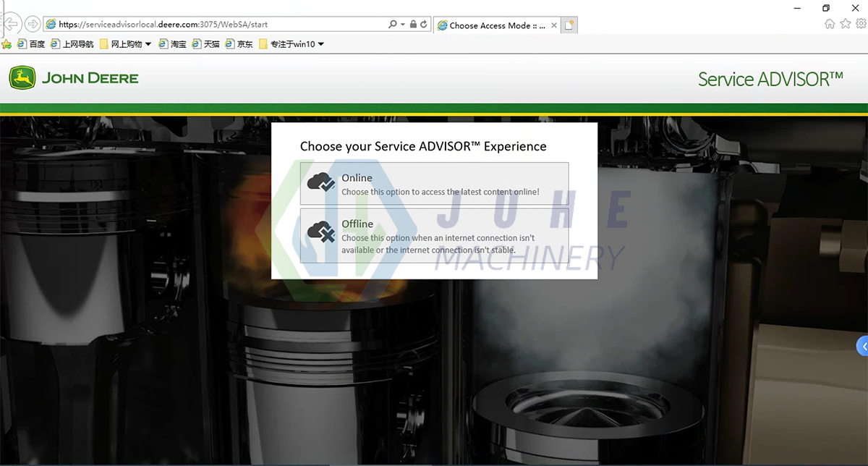Open Favorites via the star icon
The image size is (868, 466).
[x=846, y=24]
